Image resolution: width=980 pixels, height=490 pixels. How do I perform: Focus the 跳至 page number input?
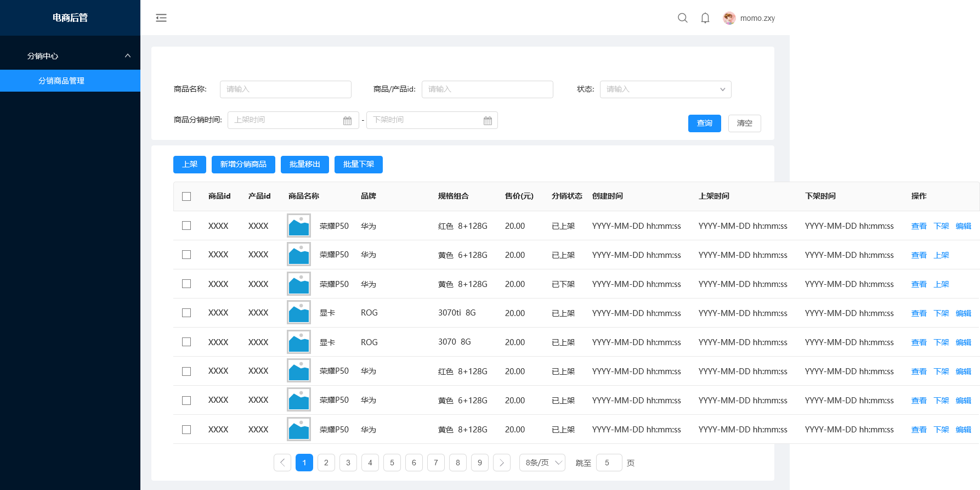click(x=609, y=463)
